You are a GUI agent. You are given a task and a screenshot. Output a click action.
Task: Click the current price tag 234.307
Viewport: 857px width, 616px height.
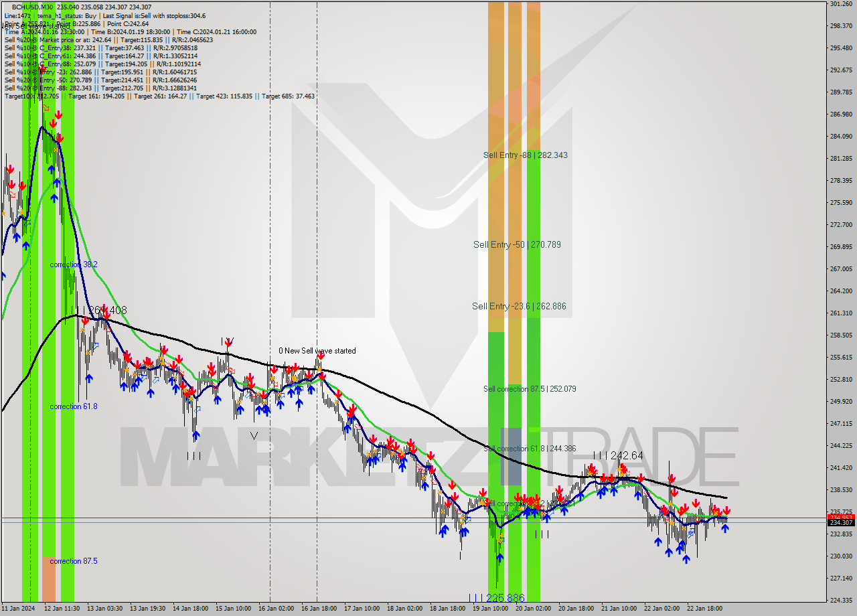[x=842, y=523]
